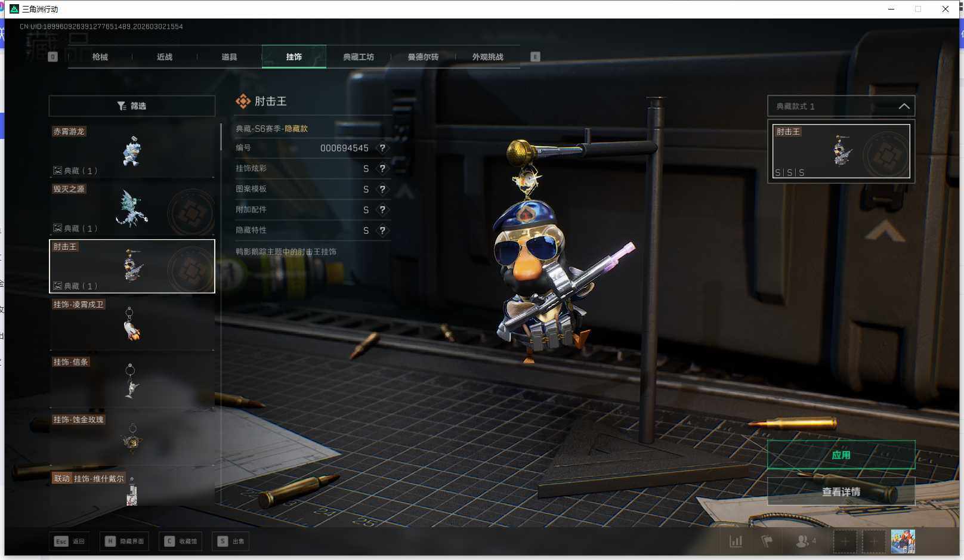This screenshot has height=560, width=964.
Task: Open the 枪械 tab
Action: 100,57
